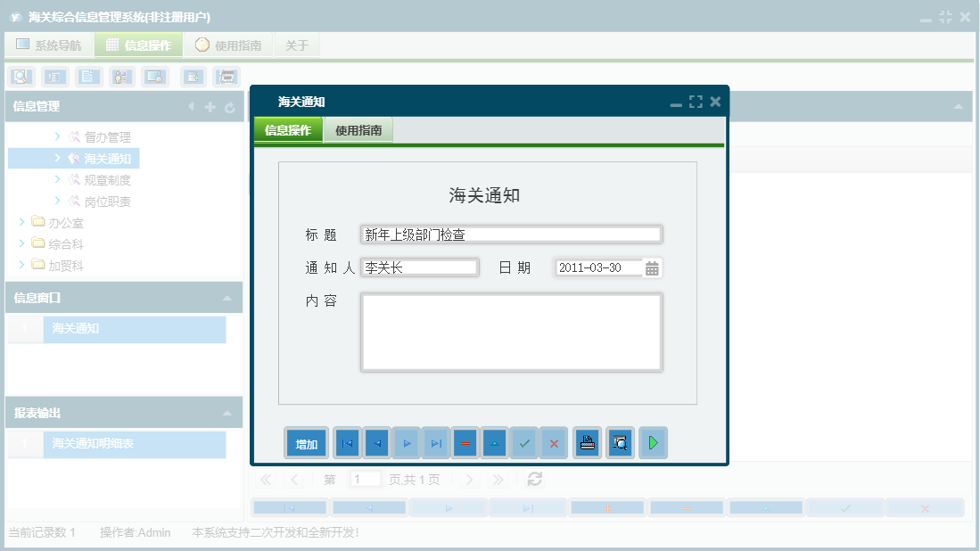980x551 pixels.
Task: Cancel editing with the red X icon
Action: 553,442
